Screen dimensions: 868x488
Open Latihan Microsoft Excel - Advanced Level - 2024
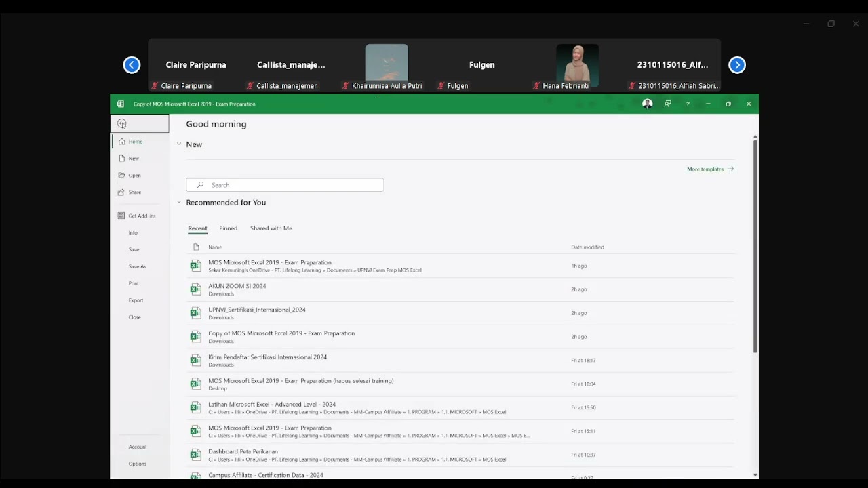pos(461,408)
